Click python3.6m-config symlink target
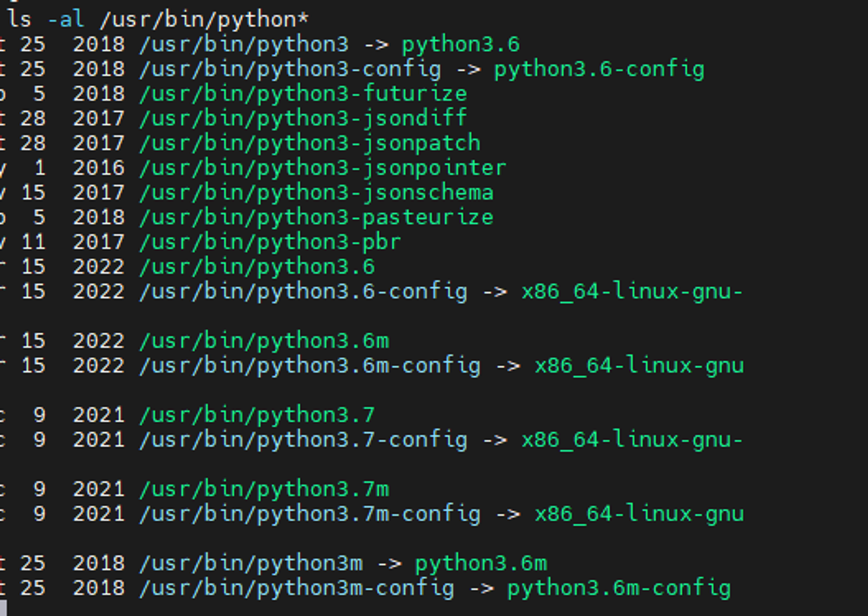 click(619, 589)
